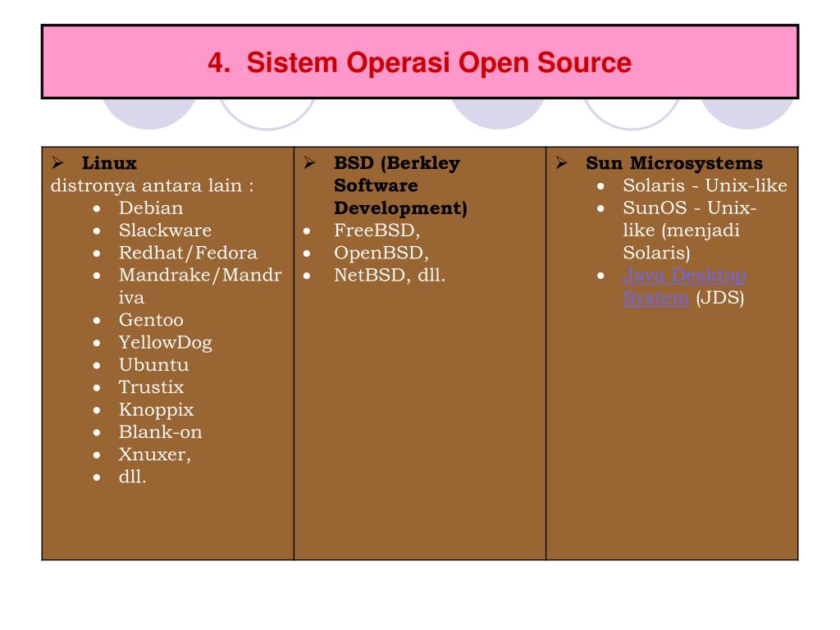Select the 'Slackware' list item
This screenshot has width=840, height=630.
165,231
